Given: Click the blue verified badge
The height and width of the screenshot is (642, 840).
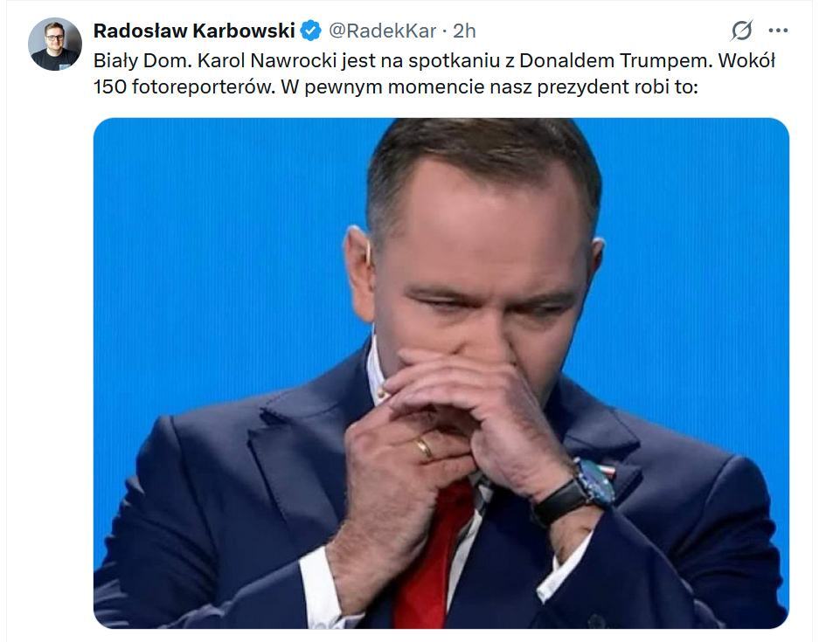Looking at the screenshot, I should click(310, 31).
